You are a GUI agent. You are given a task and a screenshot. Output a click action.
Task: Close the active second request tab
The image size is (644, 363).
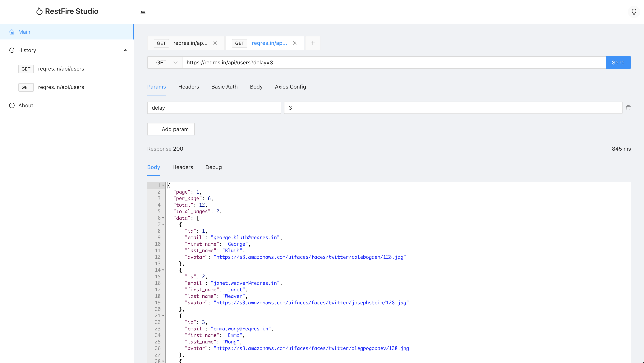pos(295,43)
